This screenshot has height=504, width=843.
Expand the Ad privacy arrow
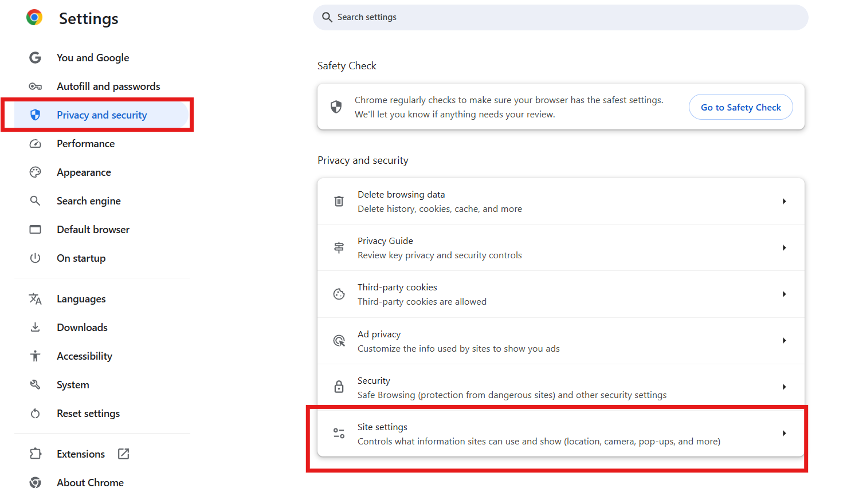[784, 341]
